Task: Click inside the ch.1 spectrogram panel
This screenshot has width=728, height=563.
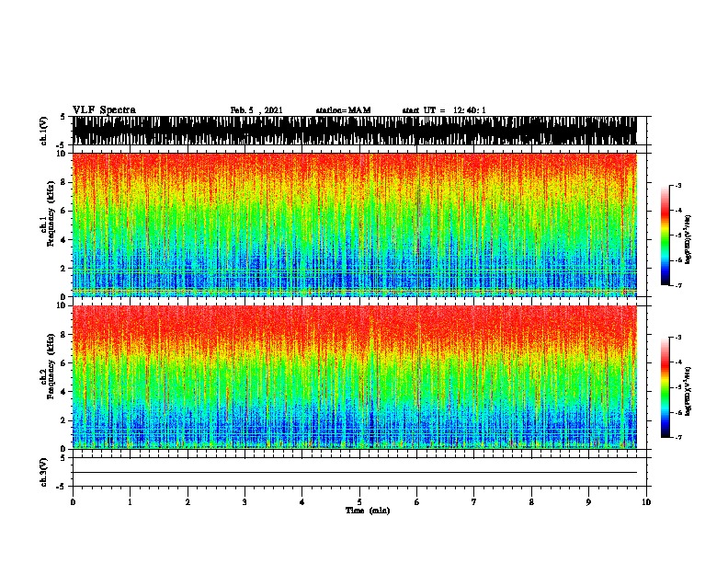Action: [355, 224]
